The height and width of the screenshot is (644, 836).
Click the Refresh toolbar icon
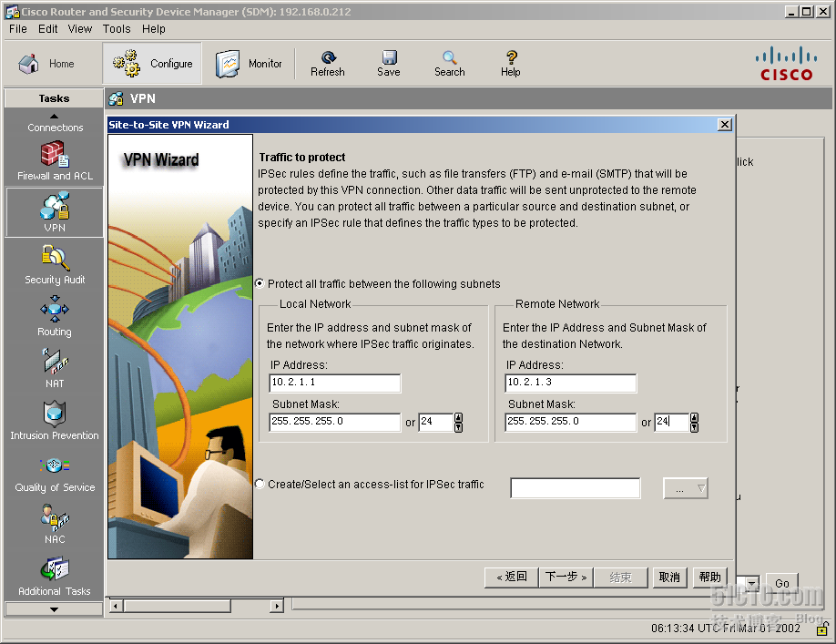[327, 64]
